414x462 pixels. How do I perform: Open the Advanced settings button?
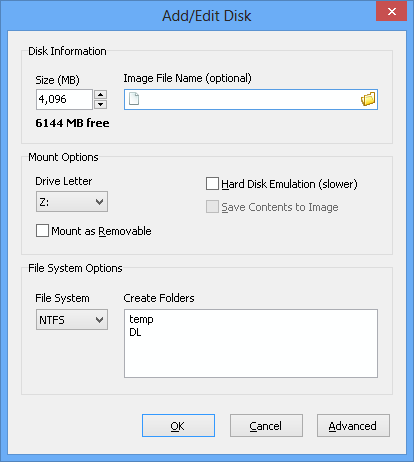point(353,426)
